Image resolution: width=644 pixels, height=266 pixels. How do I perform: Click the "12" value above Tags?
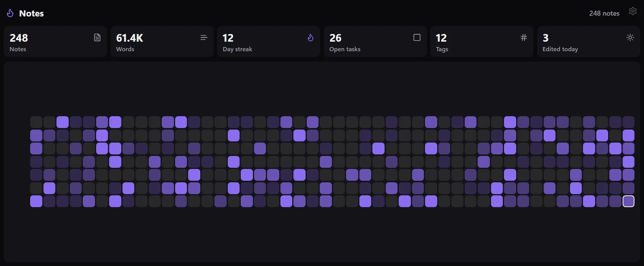(x=441, y=38)
